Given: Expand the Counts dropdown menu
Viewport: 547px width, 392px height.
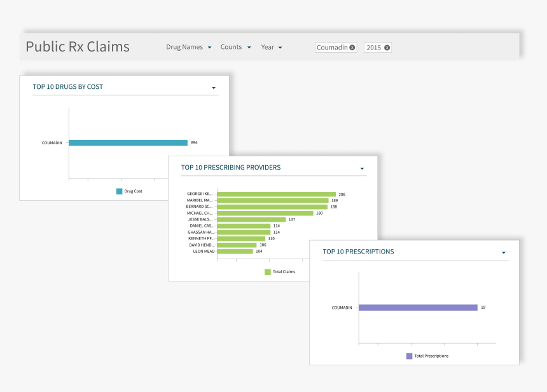Looking at the screenshot, I should (x=235, y=47).
